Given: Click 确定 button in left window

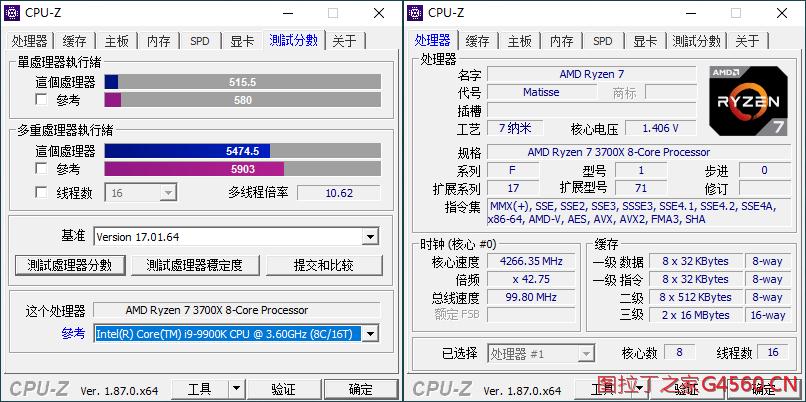Looking at the screenshot, I should coord(361,389).
